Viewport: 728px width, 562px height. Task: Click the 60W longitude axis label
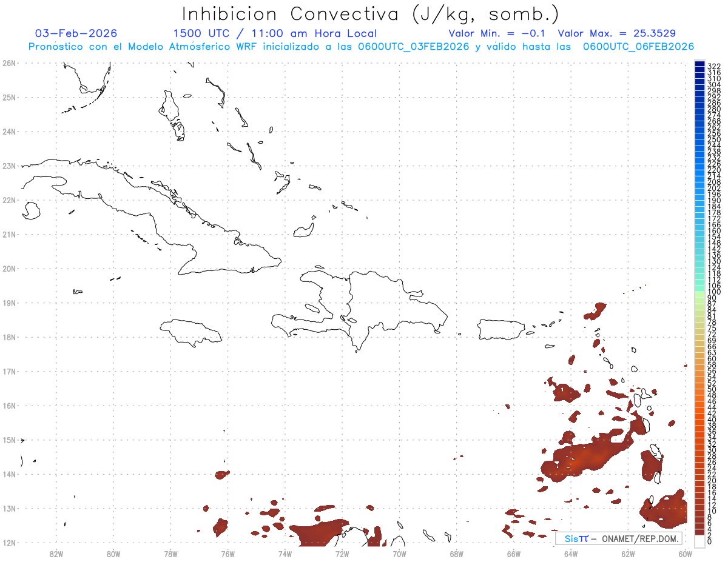coord(685,553)
